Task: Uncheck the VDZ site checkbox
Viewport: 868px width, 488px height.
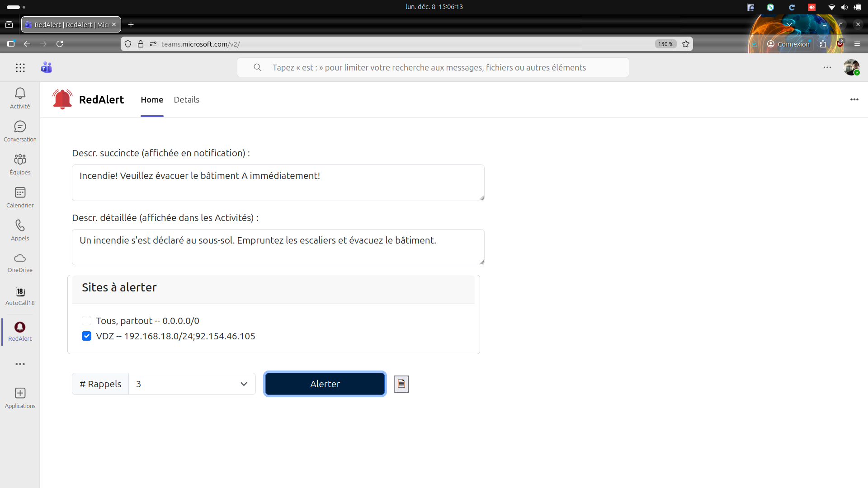Action: (87, 336)
